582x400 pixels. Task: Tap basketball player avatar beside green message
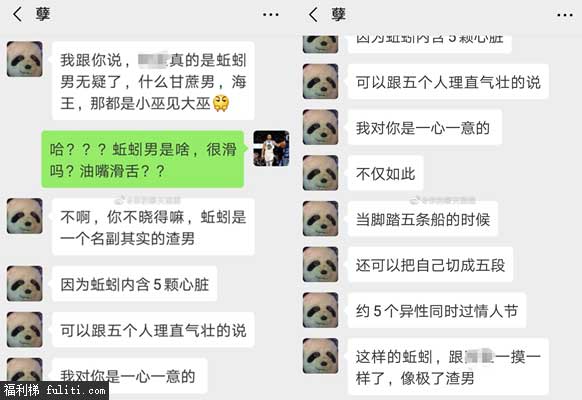(x=271, y=148)
